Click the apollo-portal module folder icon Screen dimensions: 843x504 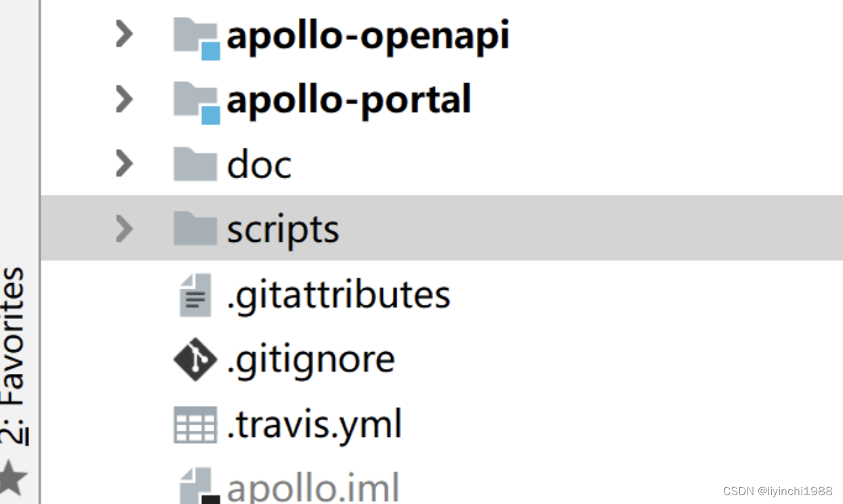195,99
